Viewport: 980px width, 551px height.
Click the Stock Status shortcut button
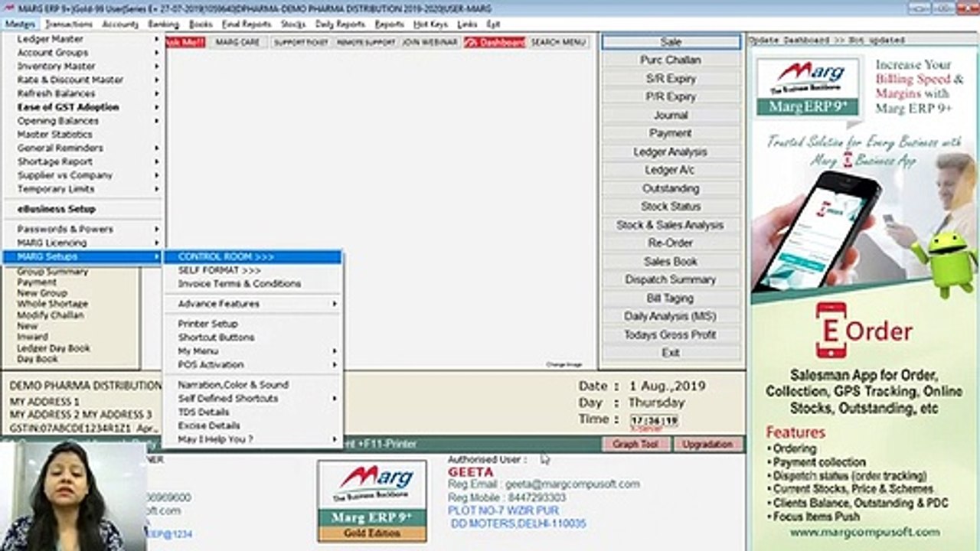671,207
